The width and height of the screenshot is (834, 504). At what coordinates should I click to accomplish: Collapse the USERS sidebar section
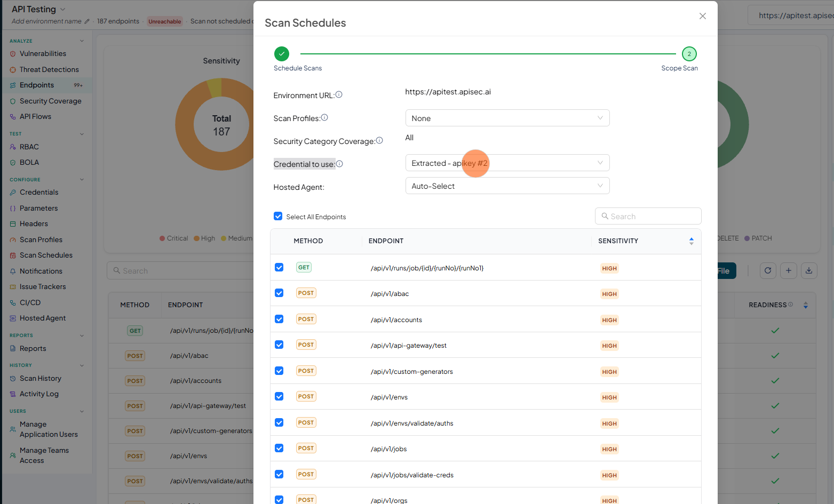[x=82, y=411]
